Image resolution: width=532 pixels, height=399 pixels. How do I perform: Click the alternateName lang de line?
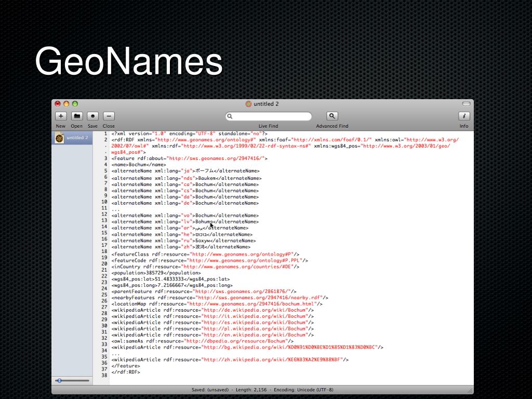tap(185, 203)
